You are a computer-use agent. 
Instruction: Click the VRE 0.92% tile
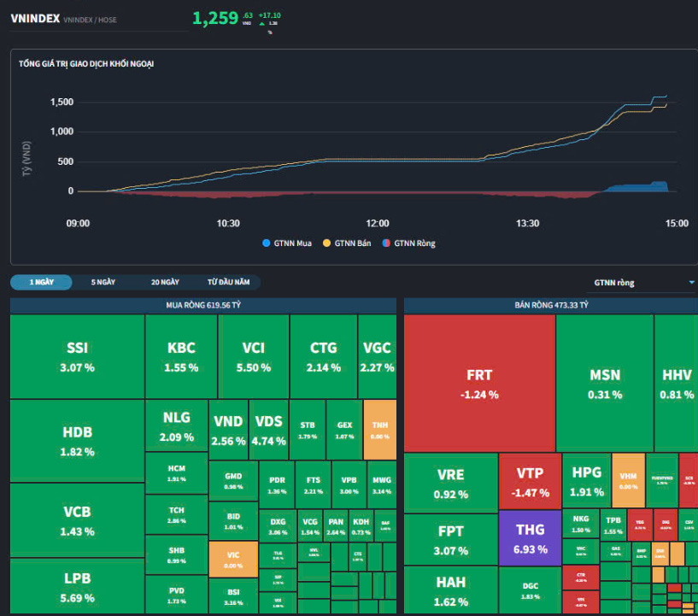coord(451,484)
